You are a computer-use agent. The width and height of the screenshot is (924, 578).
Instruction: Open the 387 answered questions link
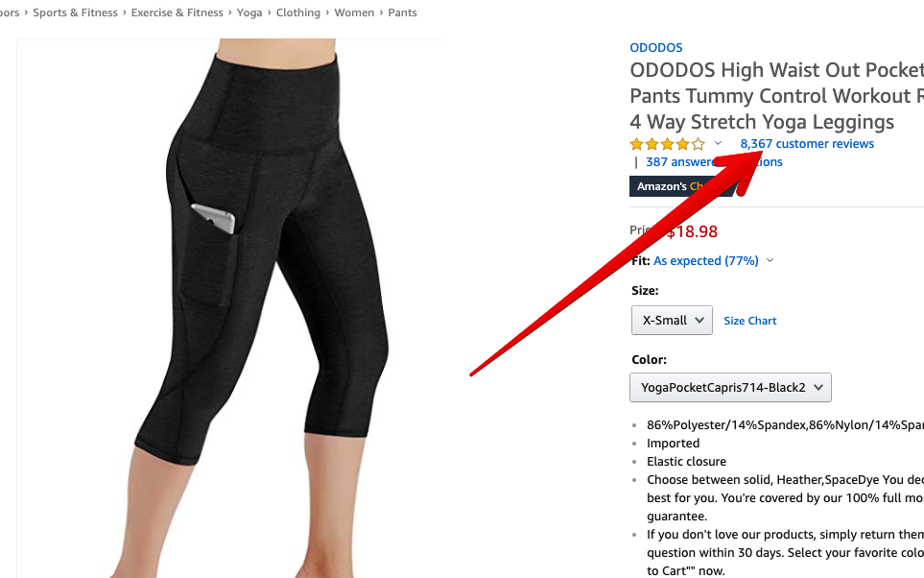714,161
